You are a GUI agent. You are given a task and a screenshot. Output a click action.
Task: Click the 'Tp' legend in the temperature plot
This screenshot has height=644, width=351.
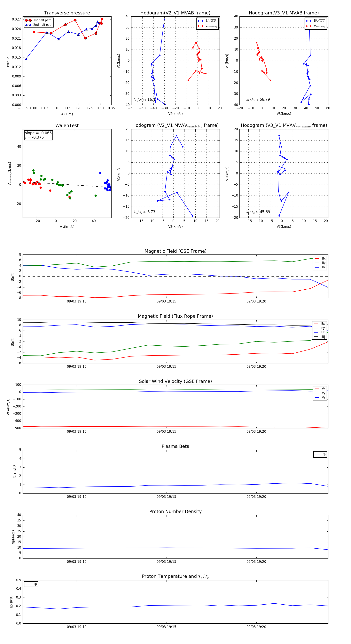click(x=31, y=584)
